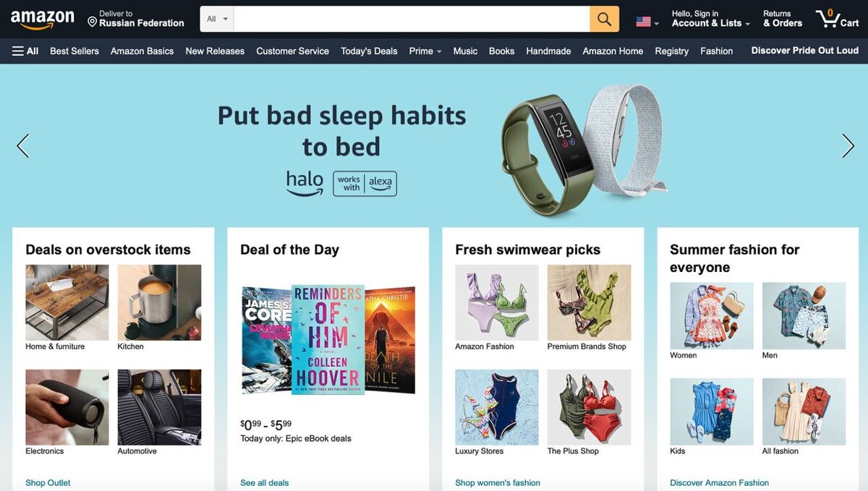Click the orange search magnifier button
Viewport: 868px width, 491px height.
point(604,19)
